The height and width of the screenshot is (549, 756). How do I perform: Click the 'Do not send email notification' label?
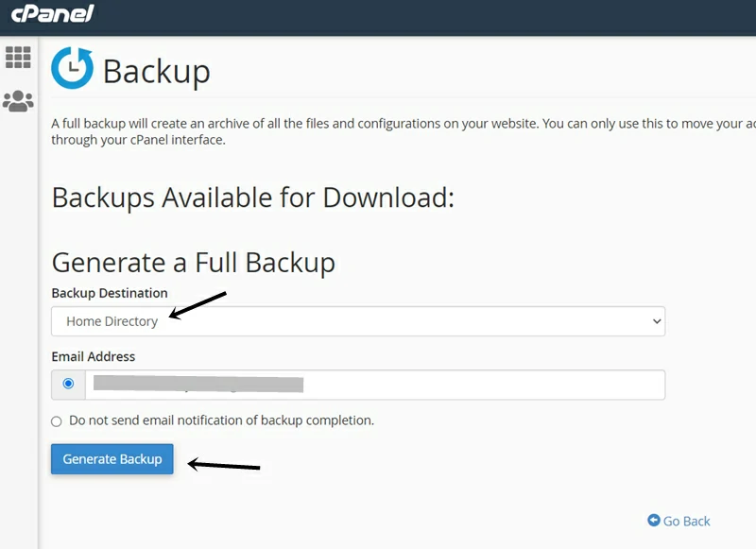[x=221, y=420]
